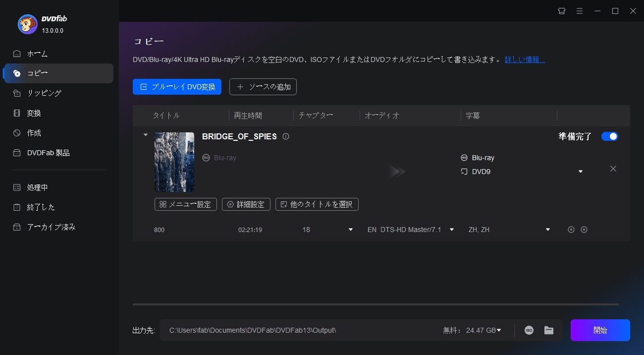The width and height of the screenshot is (644, 355).
Task: Open 作成 module in the sidebar
Action: coord(58,133)
